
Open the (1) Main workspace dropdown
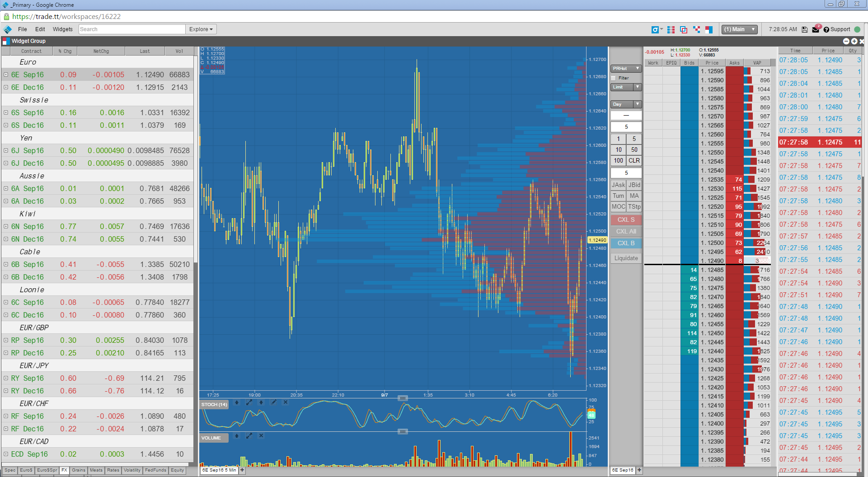click(x=740, y=29)
